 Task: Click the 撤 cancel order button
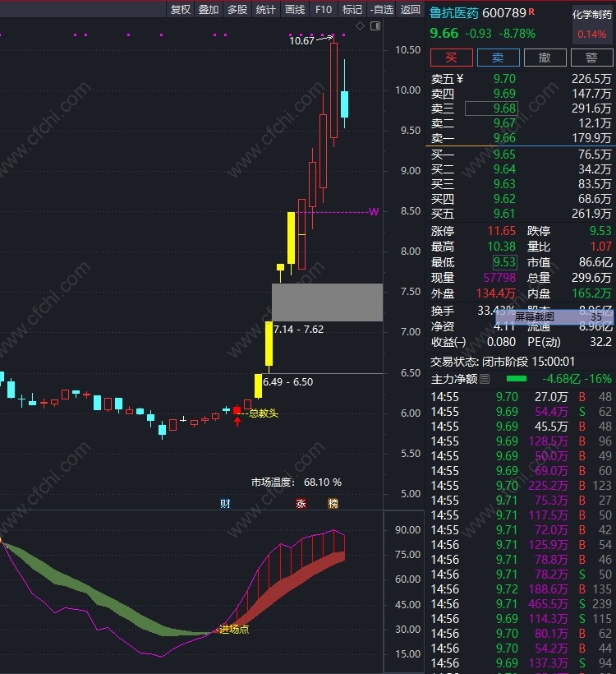(x=545, y=58)
